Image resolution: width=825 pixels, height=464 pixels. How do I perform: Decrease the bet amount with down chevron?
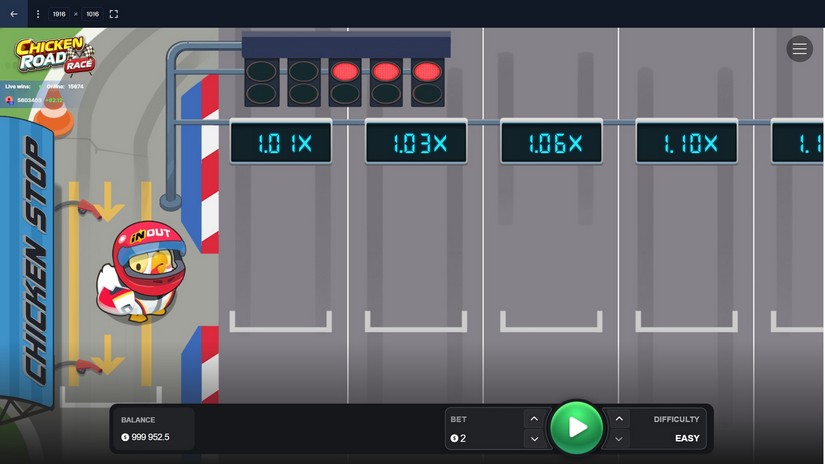point(534,438)
